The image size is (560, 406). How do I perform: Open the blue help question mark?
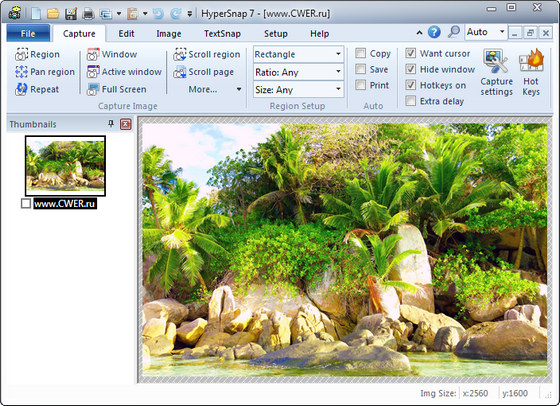coord(434,32)
